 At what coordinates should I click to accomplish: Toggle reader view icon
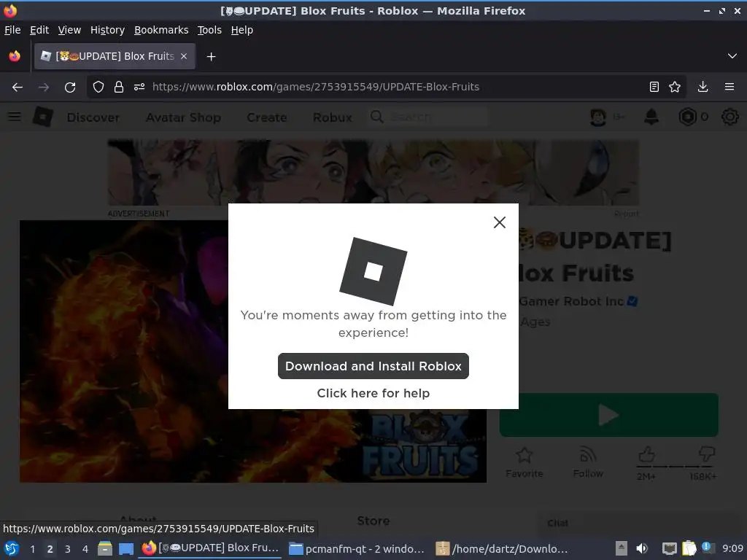[x=654, y=87]
